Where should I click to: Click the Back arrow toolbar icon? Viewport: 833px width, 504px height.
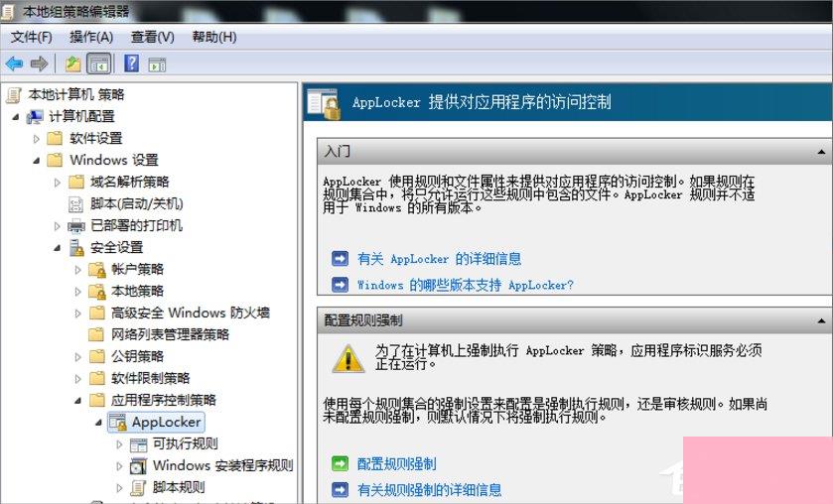click(x=14, y=64)
